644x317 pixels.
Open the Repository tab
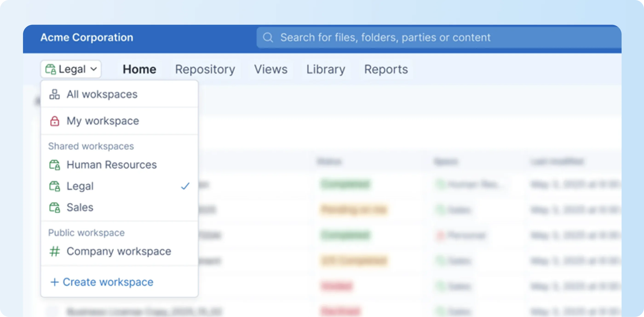pos(205,69)
